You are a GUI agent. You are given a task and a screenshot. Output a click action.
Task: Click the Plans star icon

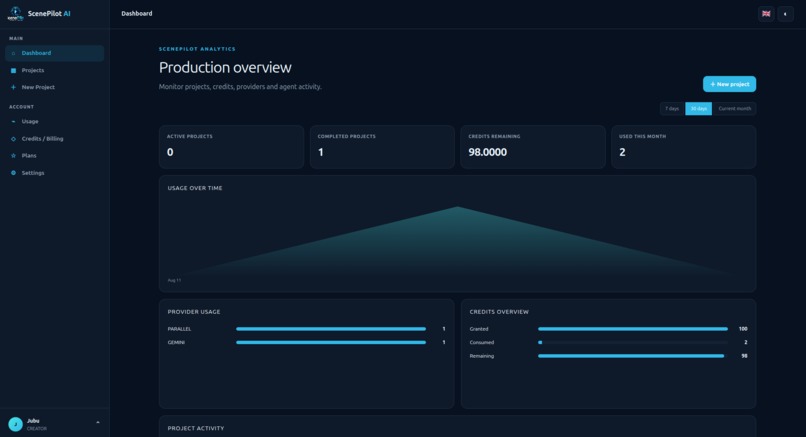13,156
